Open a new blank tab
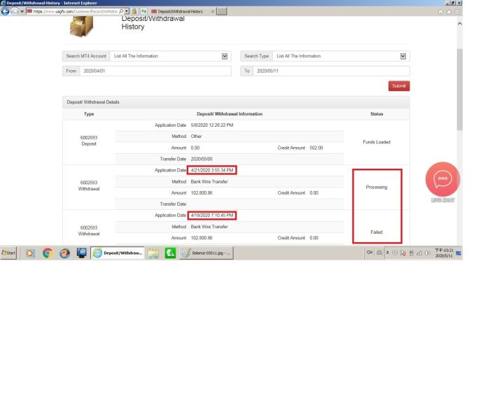 [221, 12]
